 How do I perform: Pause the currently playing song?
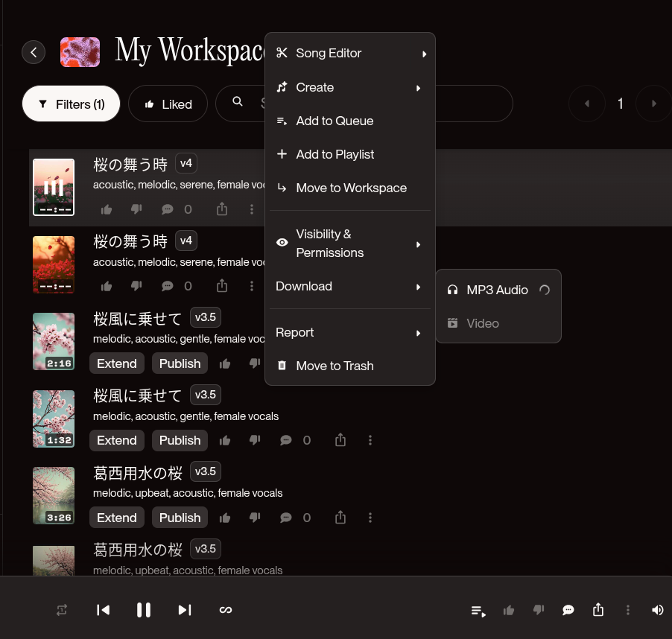[144, 610]
